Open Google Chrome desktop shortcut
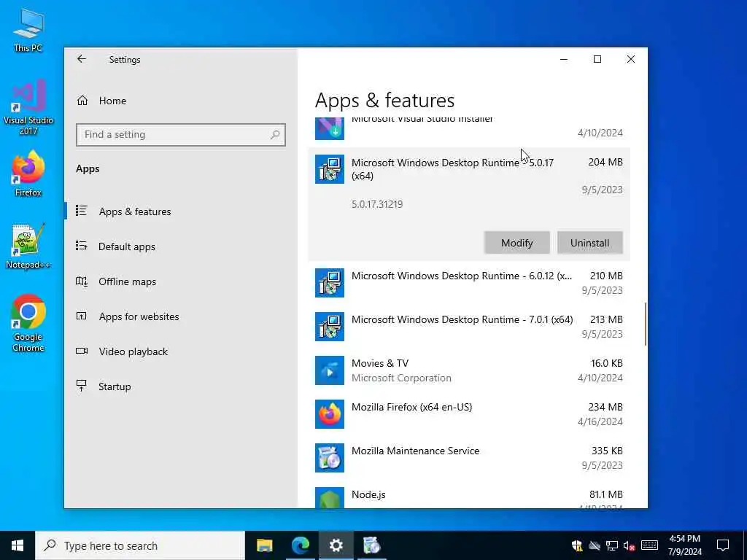 point(28,323)
